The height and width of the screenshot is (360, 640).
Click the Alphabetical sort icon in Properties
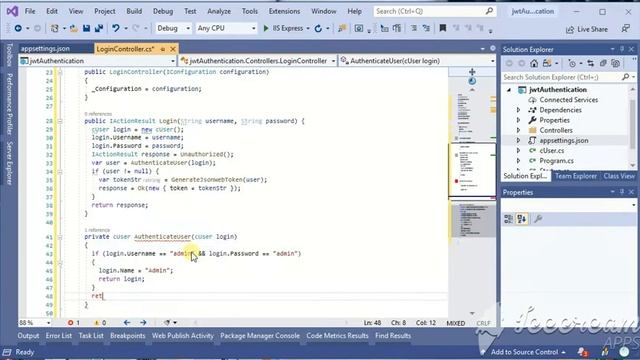coord(522,219)
